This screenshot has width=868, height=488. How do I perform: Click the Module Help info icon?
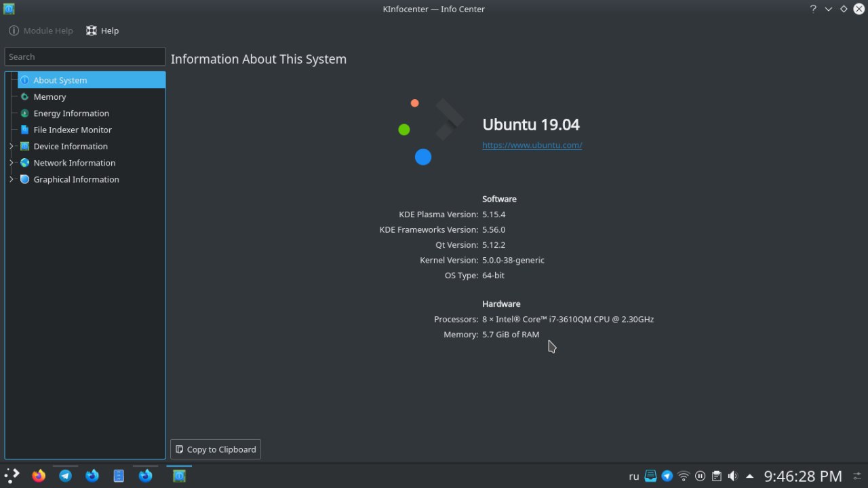point(14,31)
